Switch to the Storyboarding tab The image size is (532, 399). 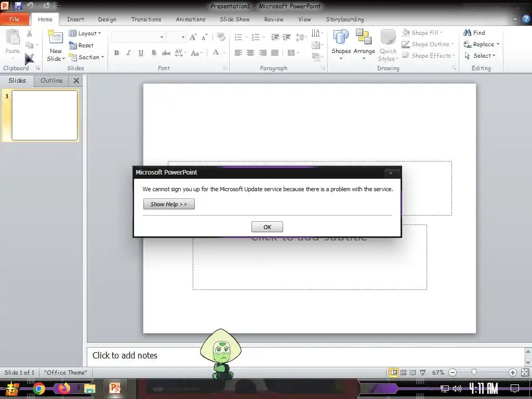pos(345,19)
